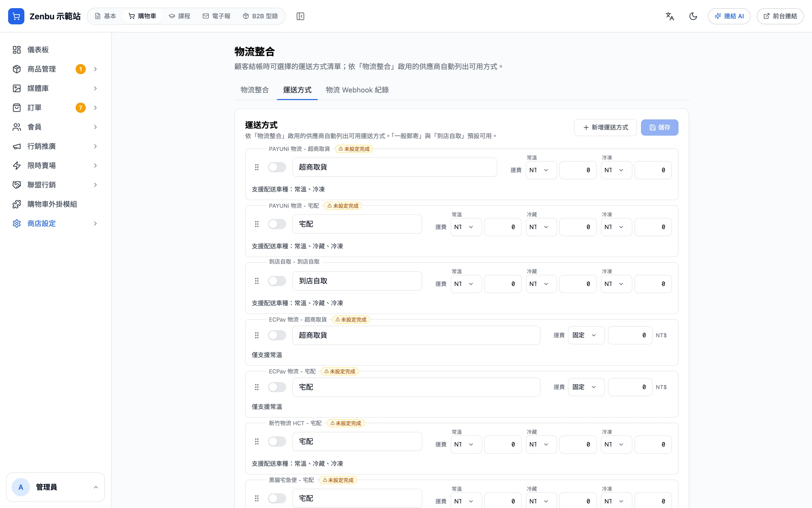
Task: Open the language translation icon
Action: click(670, 16)
